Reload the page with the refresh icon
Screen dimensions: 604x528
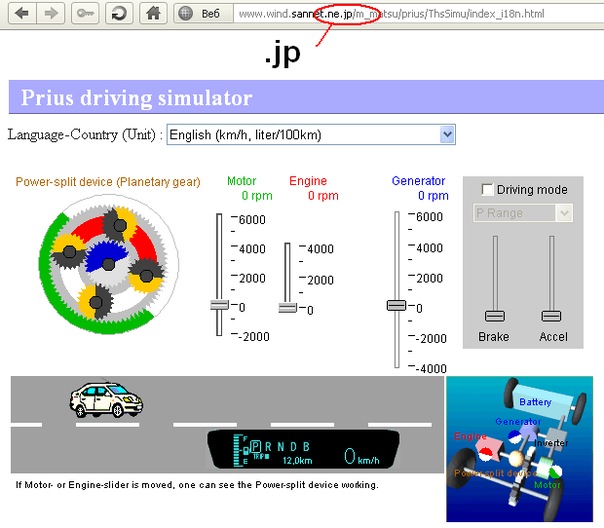tap(119, 13)
